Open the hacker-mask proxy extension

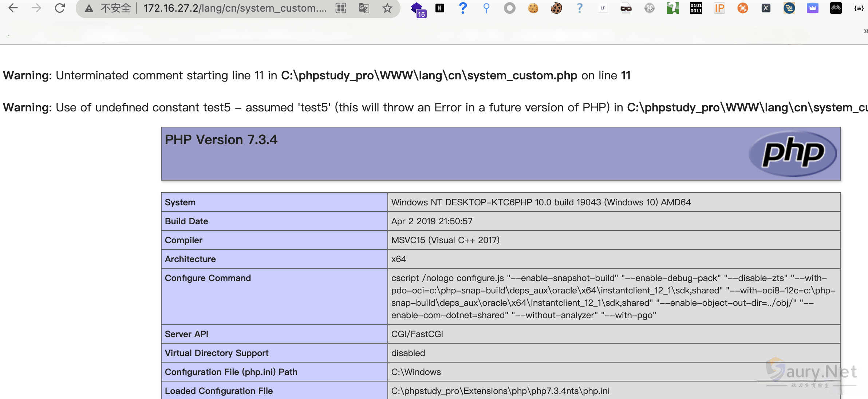626,8
